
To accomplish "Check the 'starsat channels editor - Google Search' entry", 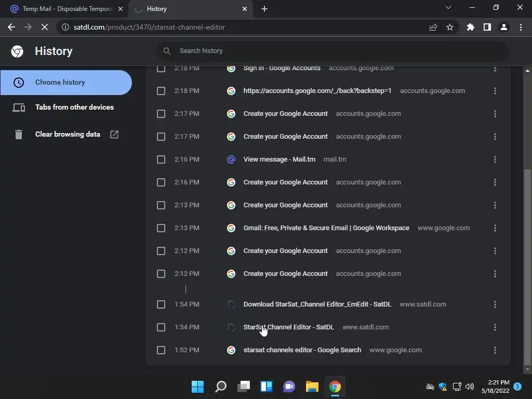I will (161, 350).
